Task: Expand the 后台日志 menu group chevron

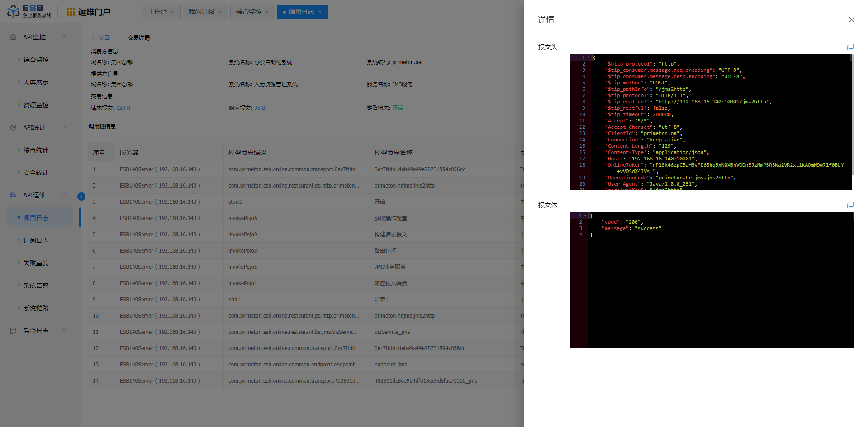Action: pyautogui.click(x=65, y=330)
